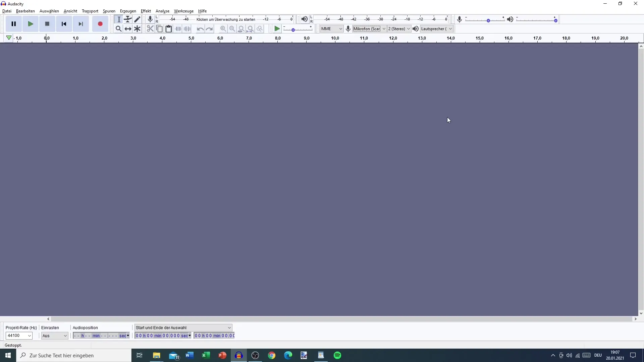
Task: Start playback with the green Play button
Action: point(31,24)
